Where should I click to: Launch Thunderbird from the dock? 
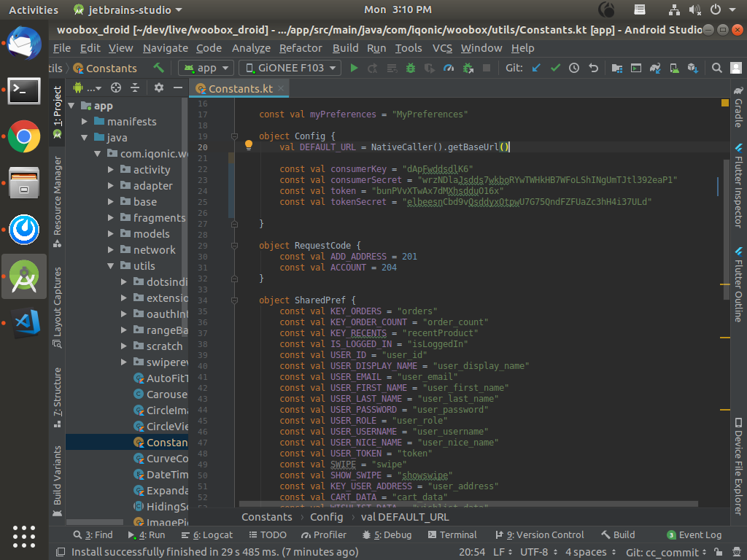24,43
